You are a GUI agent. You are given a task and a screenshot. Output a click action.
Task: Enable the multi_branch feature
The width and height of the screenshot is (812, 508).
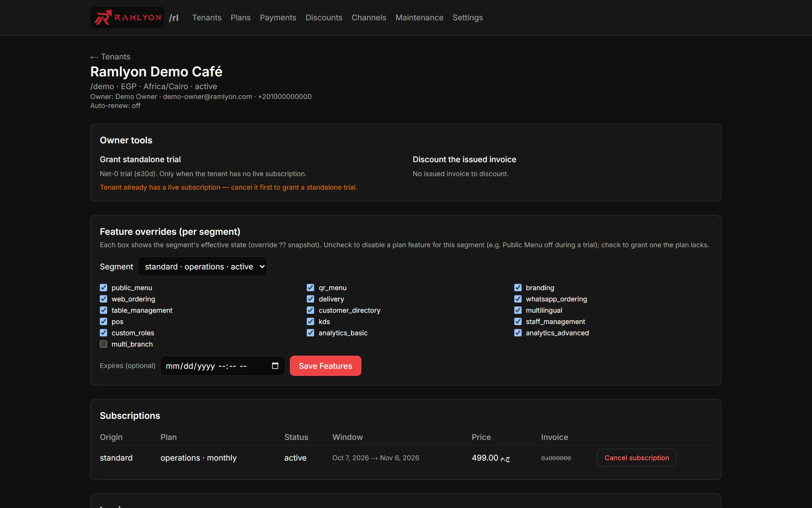point(103,344)
